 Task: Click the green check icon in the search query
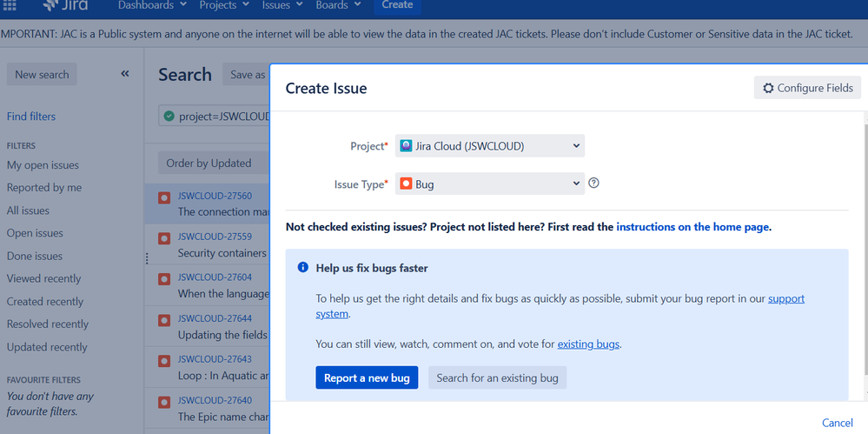point(169,117)
